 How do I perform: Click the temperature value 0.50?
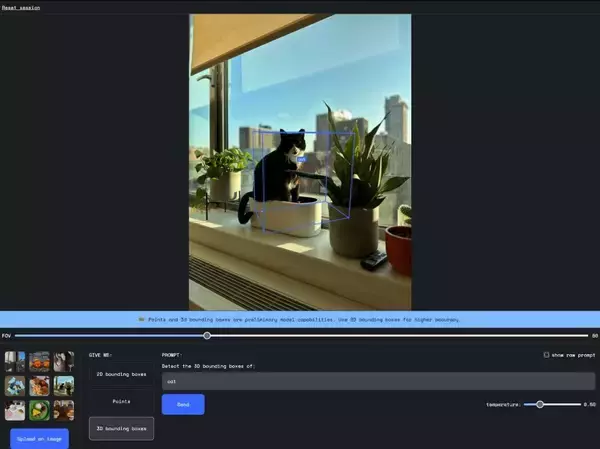590,404
